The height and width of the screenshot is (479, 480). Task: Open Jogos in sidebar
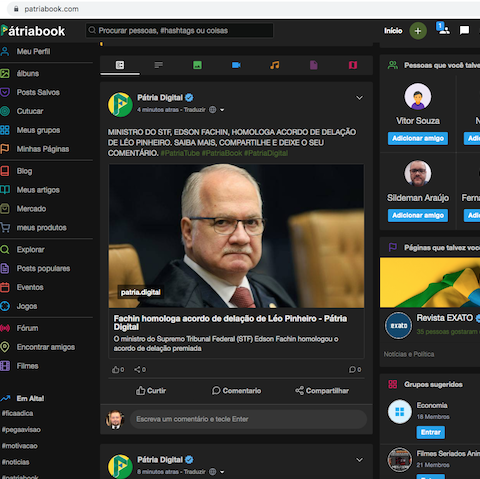[19, 306]
